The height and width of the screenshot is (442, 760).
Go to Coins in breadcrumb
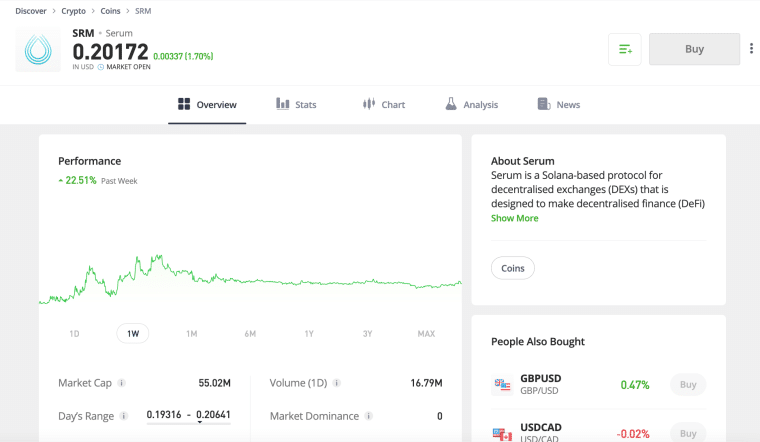(x=110, y=11)
